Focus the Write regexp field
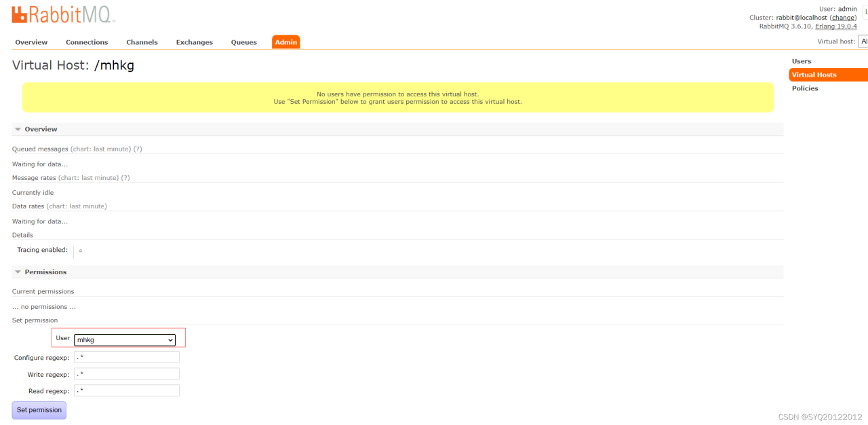 point(127,374)
